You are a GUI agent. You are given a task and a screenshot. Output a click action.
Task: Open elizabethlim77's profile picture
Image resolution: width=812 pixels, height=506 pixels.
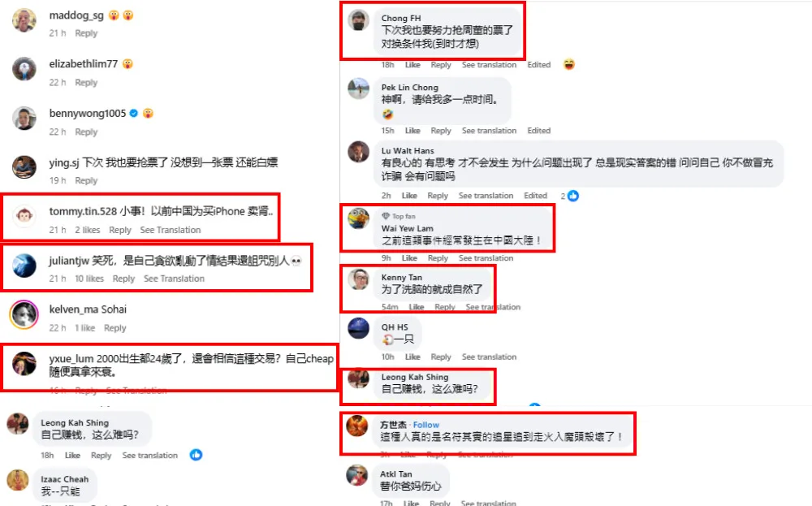point(24,69)
